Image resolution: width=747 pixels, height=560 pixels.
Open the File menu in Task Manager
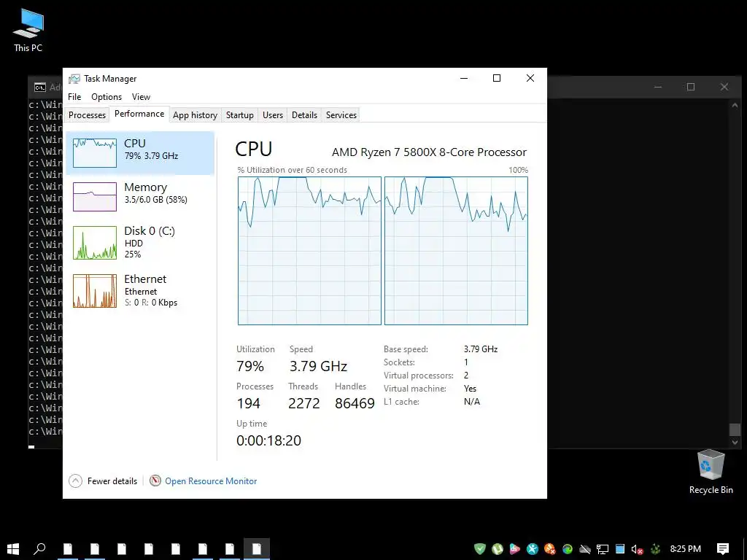coord(74,97)
